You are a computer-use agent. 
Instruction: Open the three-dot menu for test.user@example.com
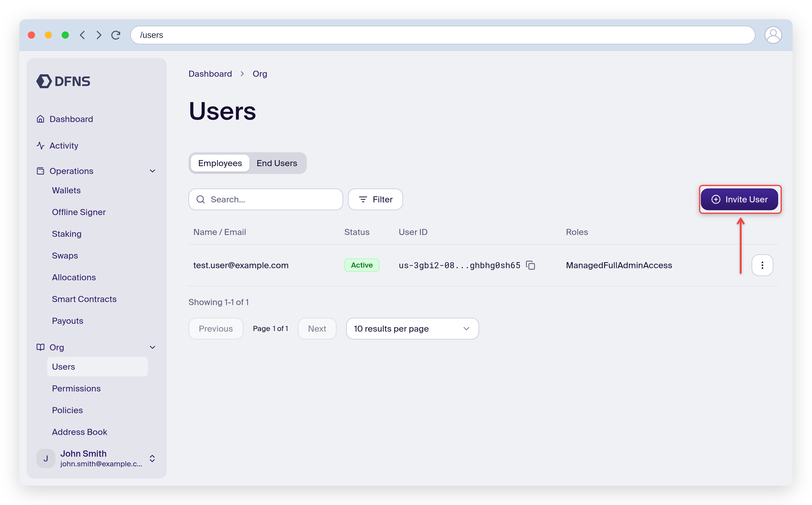(762, 265)
